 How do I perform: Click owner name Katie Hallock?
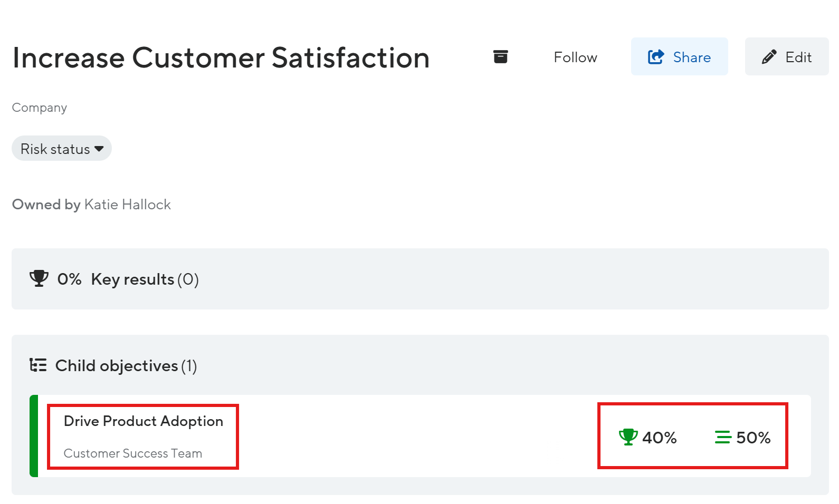point(127,205)
